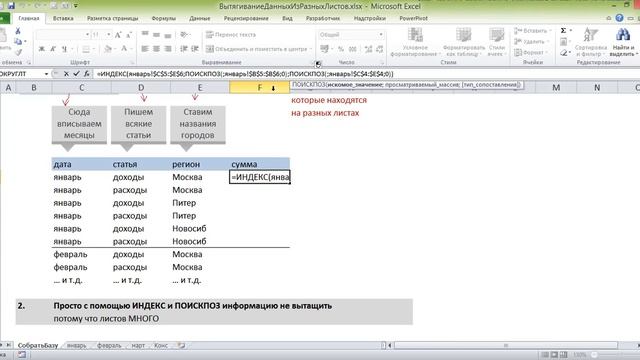The image size is (640, 360).
Task: Click the accounting number format icon
Action: [x=324, y=49]
